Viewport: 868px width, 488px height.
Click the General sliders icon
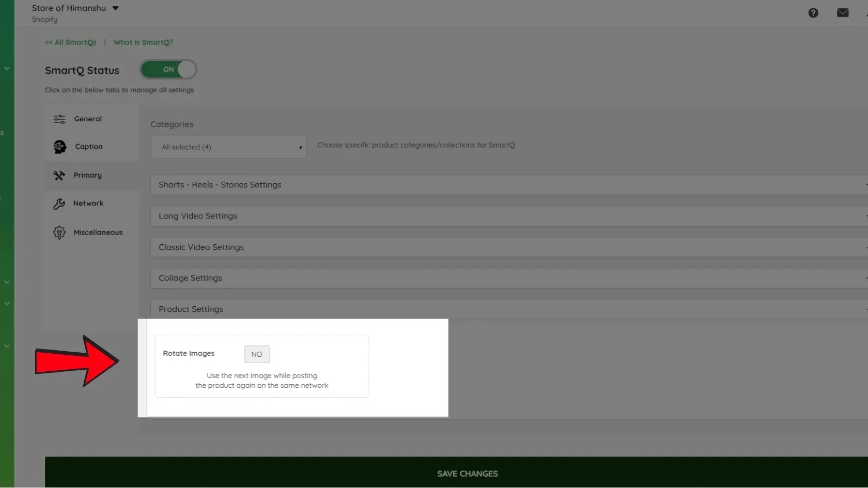59,119
